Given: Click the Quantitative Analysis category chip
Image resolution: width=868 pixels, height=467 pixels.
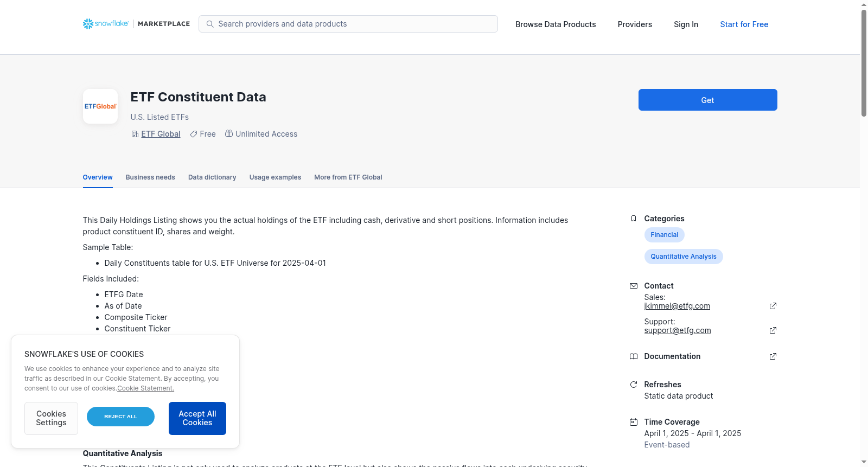Looking at the screenshot, I should [684, 257].
